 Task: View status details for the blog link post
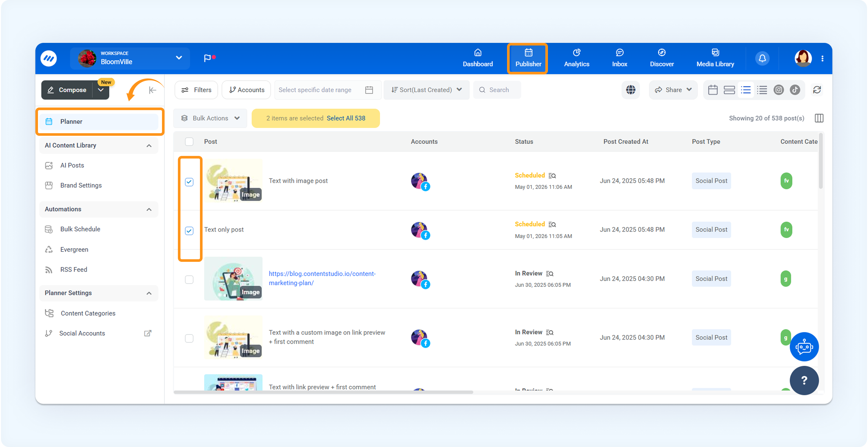(550, 274)
